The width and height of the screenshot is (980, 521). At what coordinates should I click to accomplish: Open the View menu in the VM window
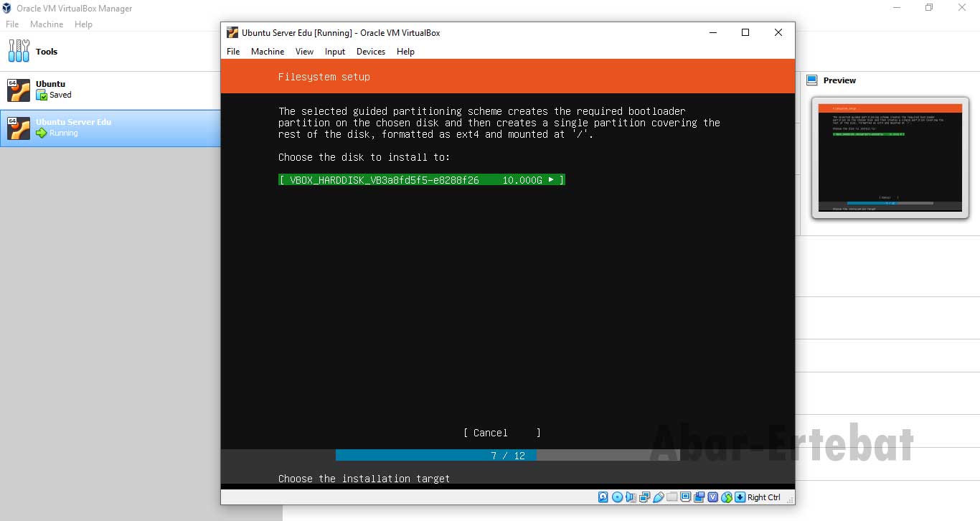click(304, 52)
